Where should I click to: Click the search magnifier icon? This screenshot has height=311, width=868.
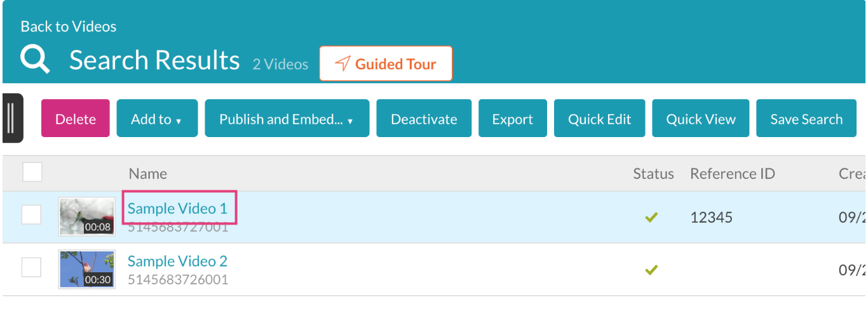[x=35, y=60]
